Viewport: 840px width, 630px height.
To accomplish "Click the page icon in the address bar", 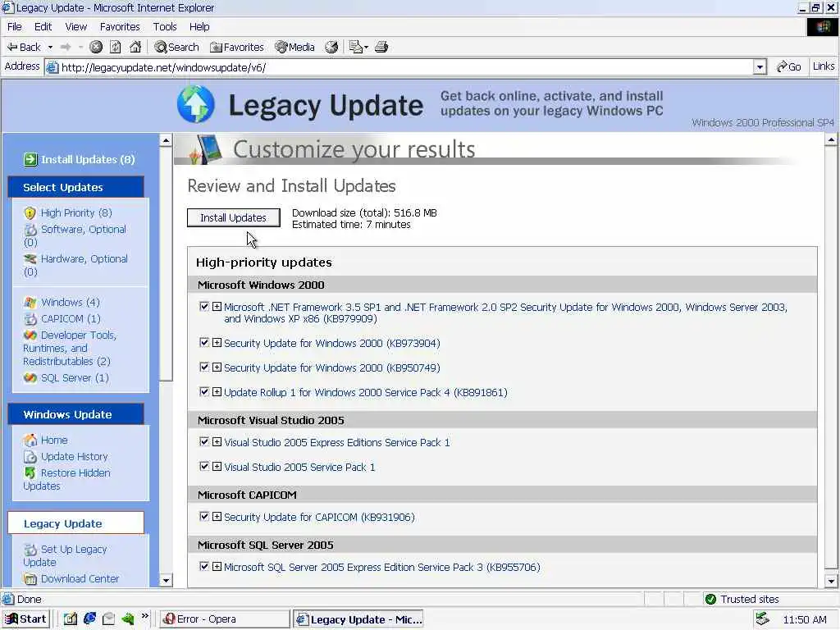I will click(52, 67).
